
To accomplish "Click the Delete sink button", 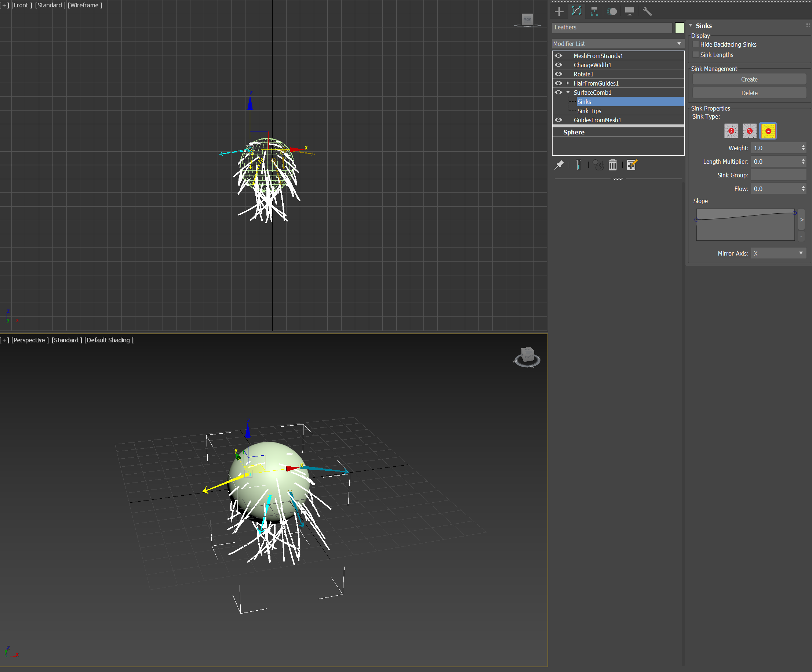I will [x=749, y=93].
